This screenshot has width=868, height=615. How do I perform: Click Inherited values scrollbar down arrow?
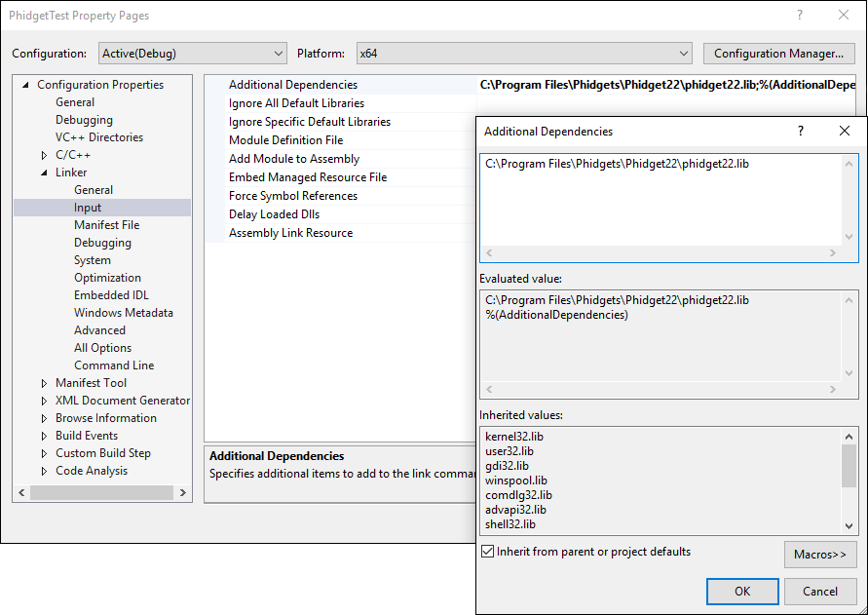(x=849, y=525)
